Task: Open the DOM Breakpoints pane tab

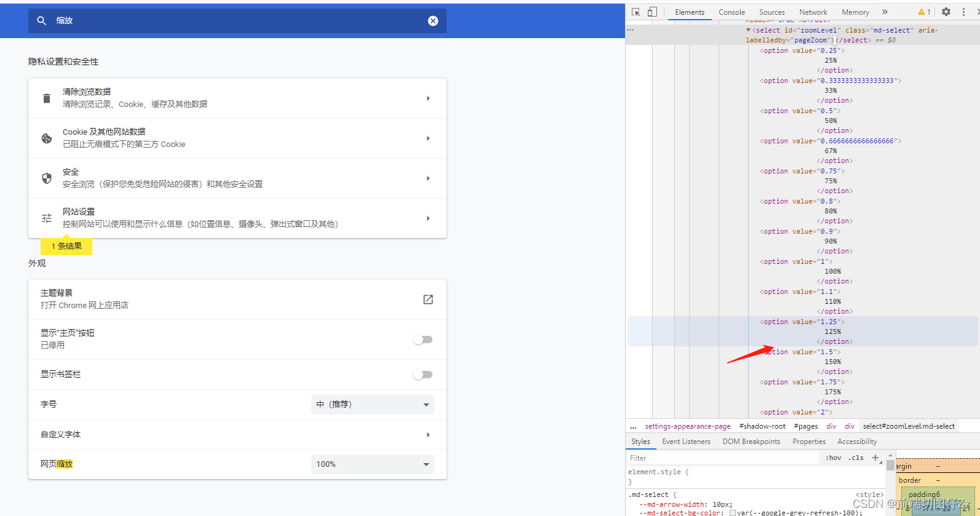Action: pos(751,442)
